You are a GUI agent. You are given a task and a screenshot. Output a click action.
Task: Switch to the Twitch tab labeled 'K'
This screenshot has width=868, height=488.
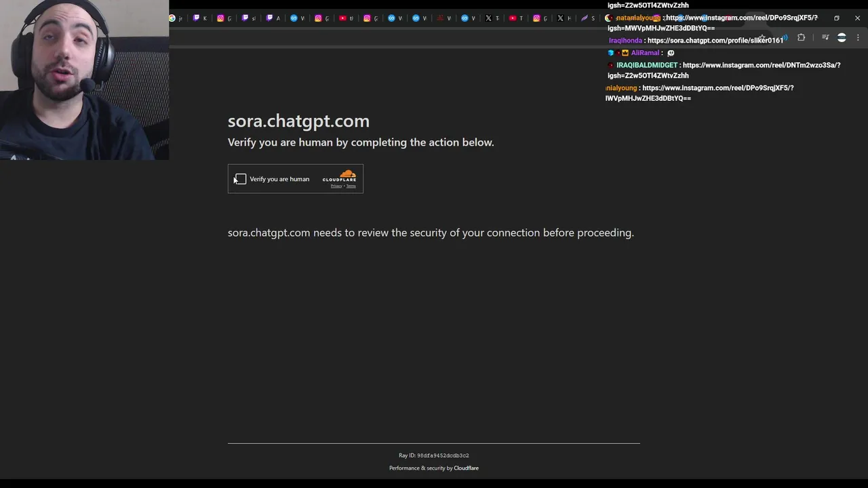click(x=201, y=18)
